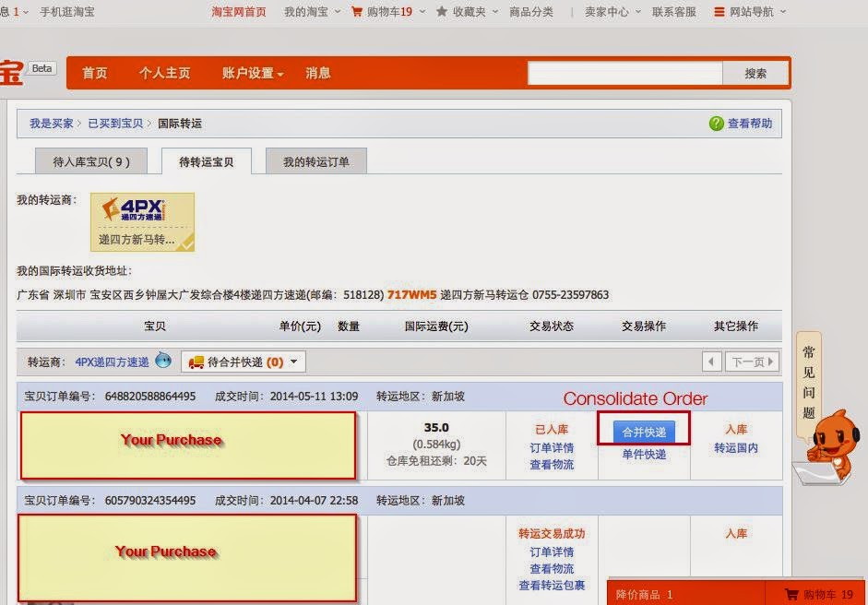Viewport: 868px width, 605px height.
Task: Click 入库 link for order 648820588864495
Action: click(736, 430)
